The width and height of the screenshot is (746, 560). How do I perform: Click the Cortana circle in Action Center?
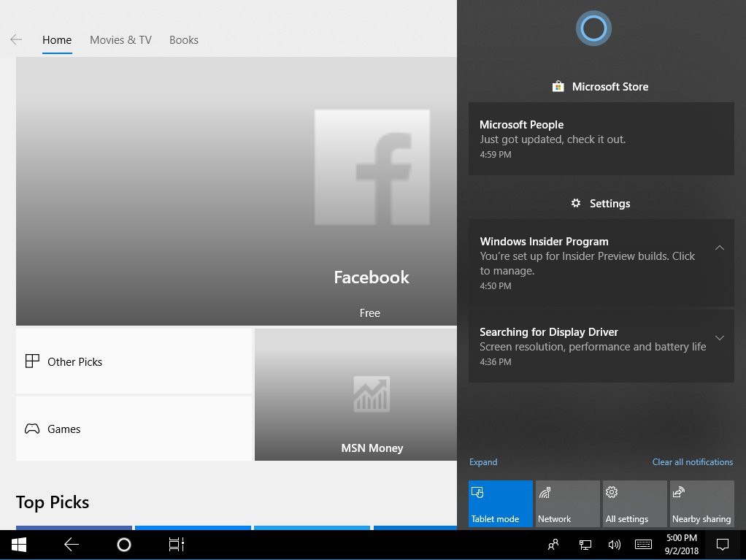(x=593, y=28)
